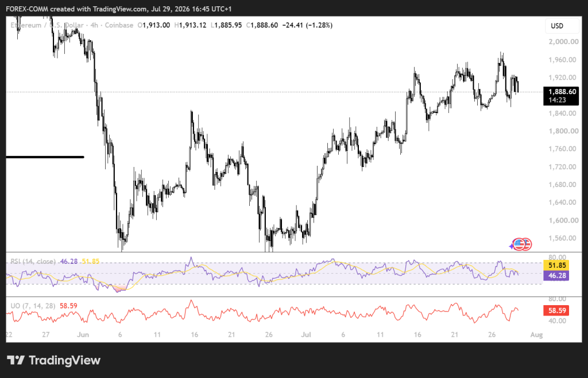Click the 4h interval label
This screenshot has width=588, height=378.
tap(94, 25)
